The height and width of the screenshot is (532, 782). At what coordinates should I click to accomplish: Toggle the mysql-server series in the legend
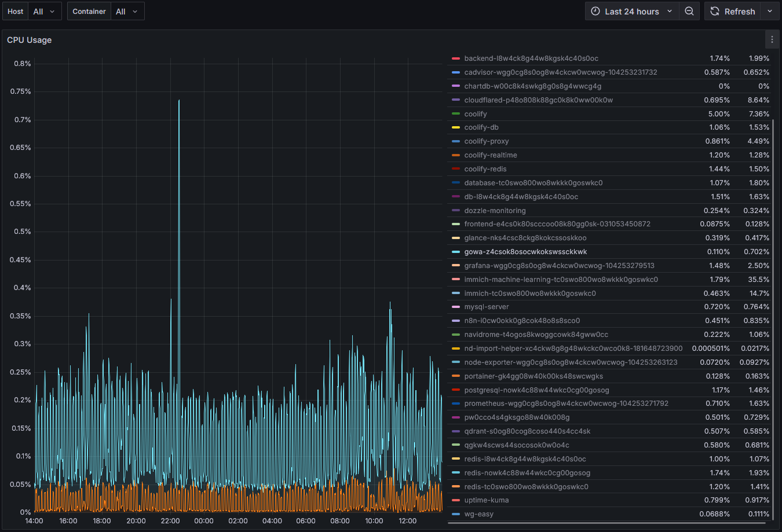[487, 307]
